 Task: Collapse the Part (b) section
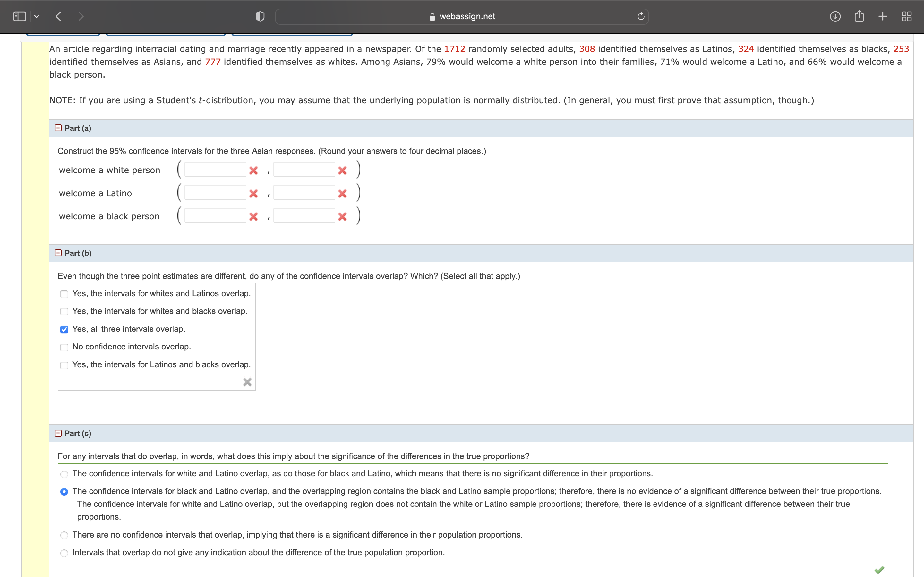tap(58, 253)
